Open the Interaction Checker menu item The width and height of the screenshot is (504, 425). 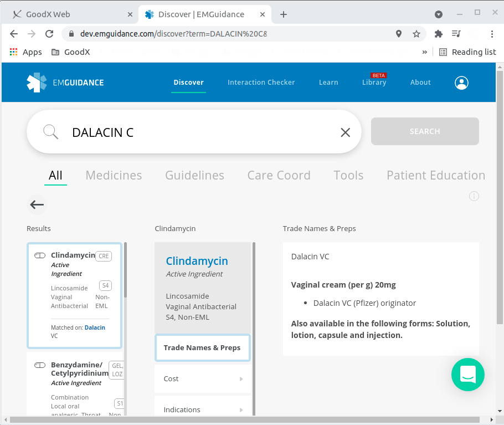tap(261, 83)
